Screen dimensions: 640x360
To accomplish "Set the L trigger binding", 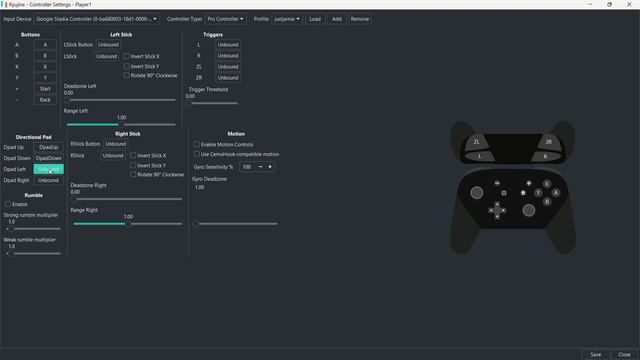I will coord(228,44).
